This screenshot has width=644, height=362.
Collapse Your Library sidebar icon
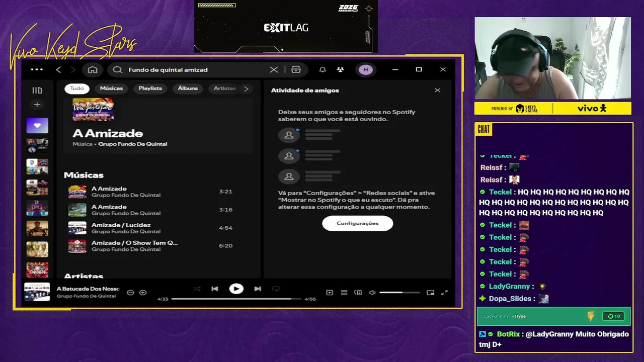pyautogui.click(x=37, y=90)
